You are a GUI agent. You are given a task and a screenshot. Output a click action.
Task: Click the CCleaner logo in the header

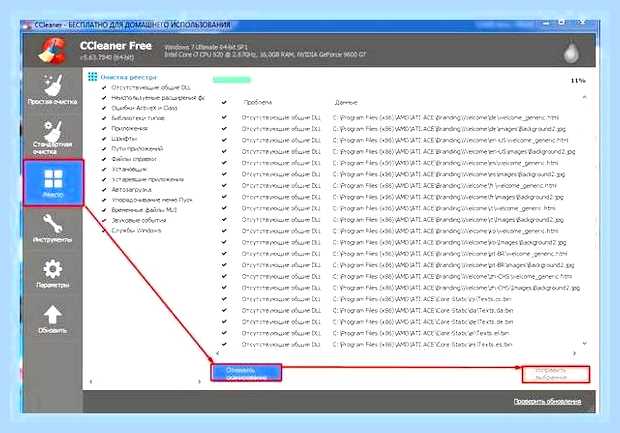(52, 50)
